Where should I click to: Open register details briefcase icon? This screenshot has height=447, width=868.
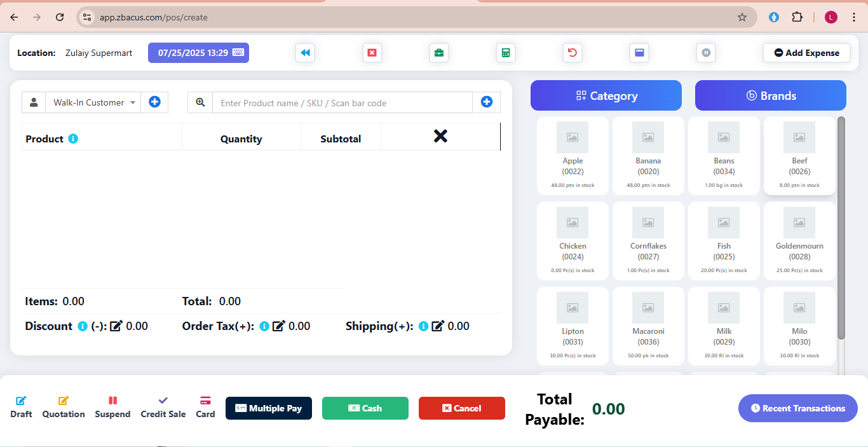[439, 53]
